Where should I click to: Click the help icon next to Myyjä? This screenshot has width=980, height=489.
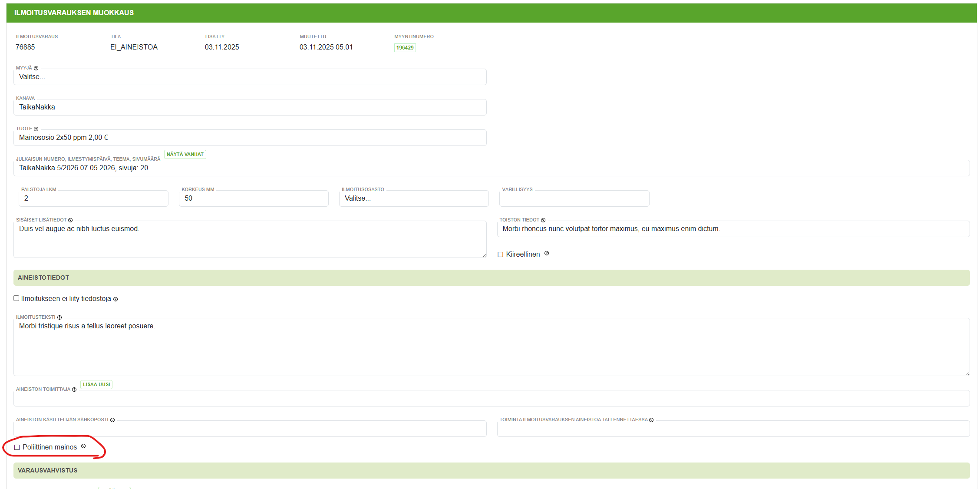[x=36, y=68]
